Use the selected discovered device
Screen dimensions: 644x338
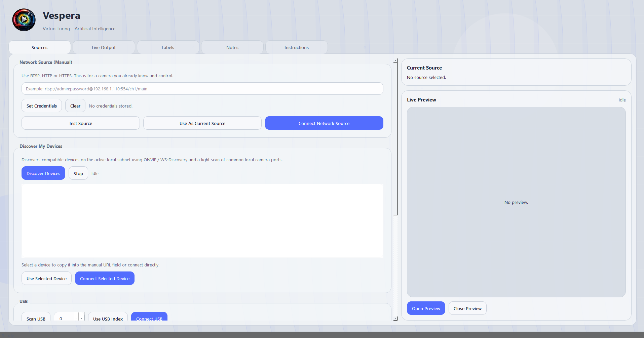pyautogui.click(x=46, y=278)
